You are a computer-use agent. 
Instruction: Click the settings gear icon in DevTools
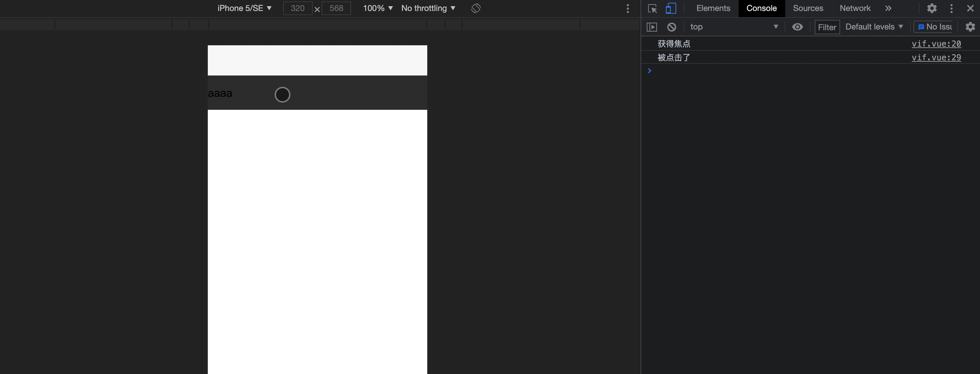pos(931,8)
